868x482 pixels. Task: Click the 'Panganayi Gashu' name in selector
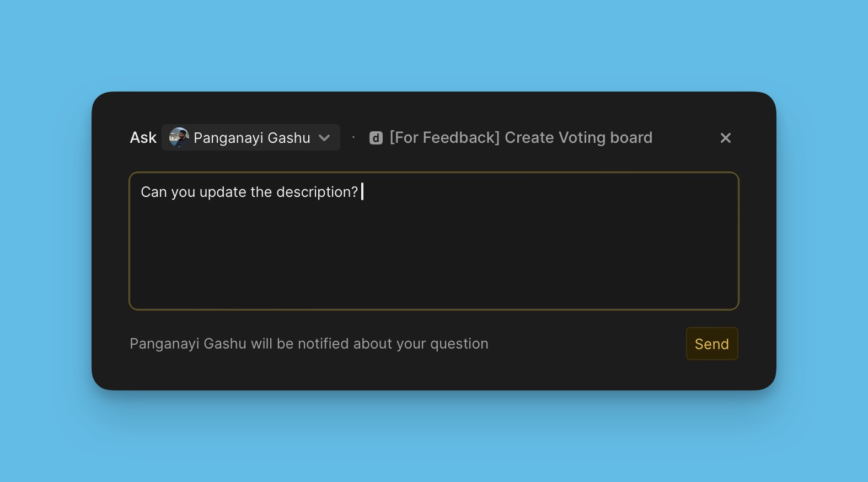point(251,138)
